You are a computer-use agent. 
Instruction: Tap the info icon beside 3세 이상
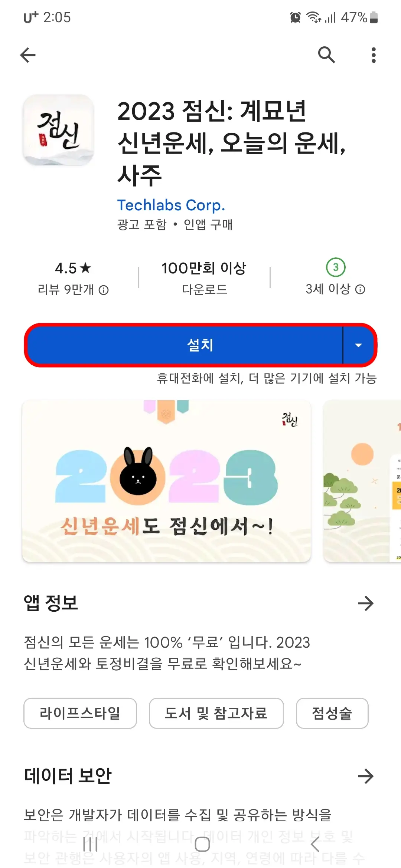359,289
